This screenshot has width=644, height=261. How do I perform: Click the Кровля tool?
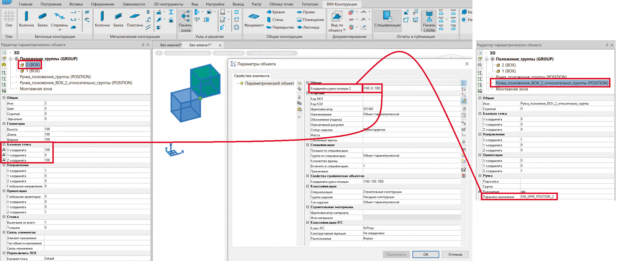276,12
